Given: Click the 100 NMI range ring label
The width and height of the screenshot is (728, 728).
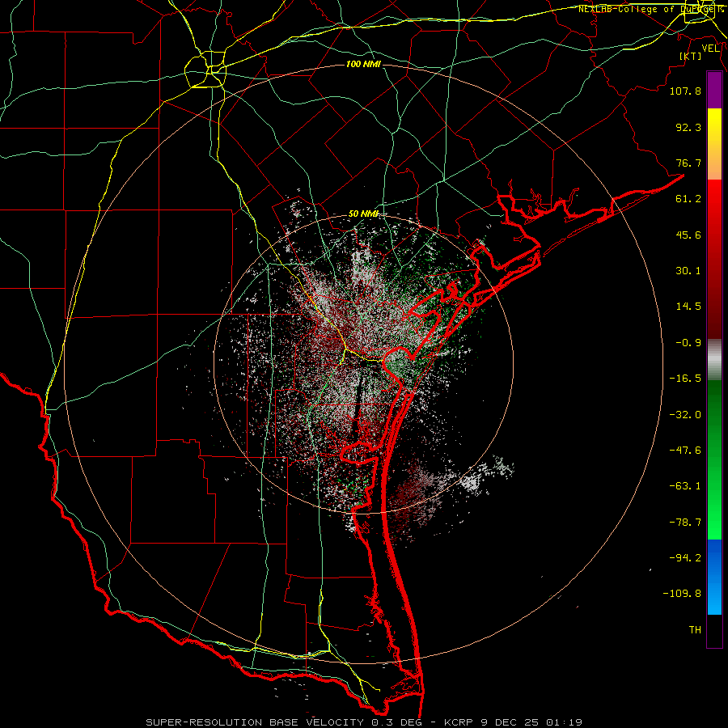Looking at the screenshot, I should pyautogui.click(x=363, y=64).
